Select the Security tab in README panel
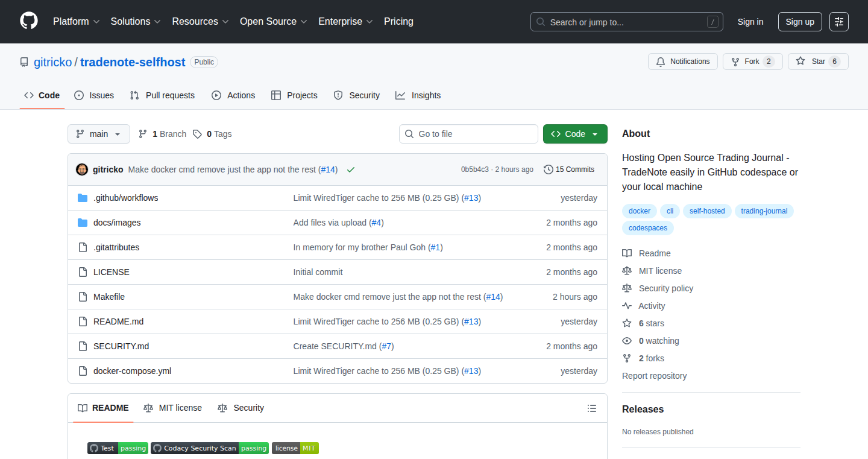Screen dimensions: 868x459 pyautogui.click(x=241, y=408)
